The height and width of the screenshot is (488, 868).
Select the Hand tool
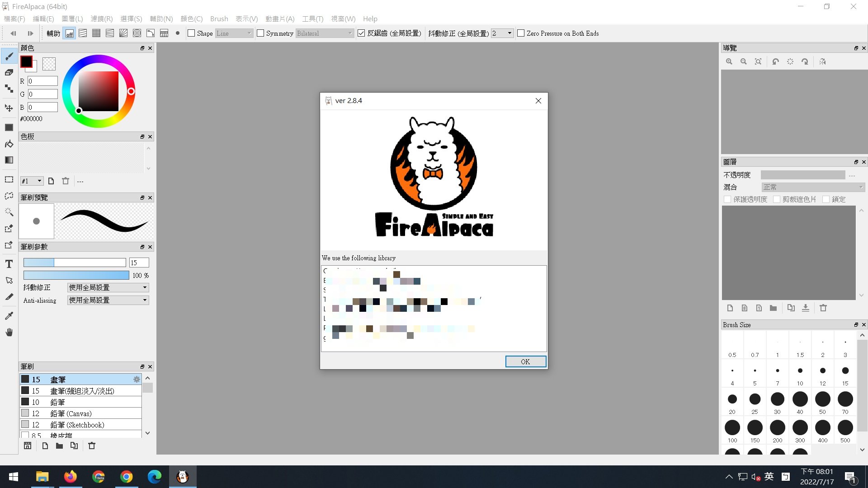point(9,333)
